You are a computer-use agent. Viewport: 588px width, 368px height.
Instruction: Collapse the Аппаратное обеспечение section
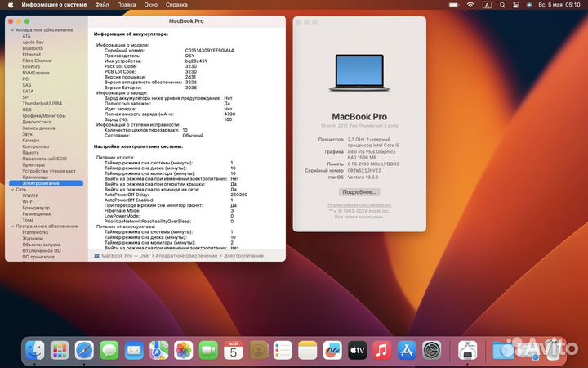click(x=12, y=30)
